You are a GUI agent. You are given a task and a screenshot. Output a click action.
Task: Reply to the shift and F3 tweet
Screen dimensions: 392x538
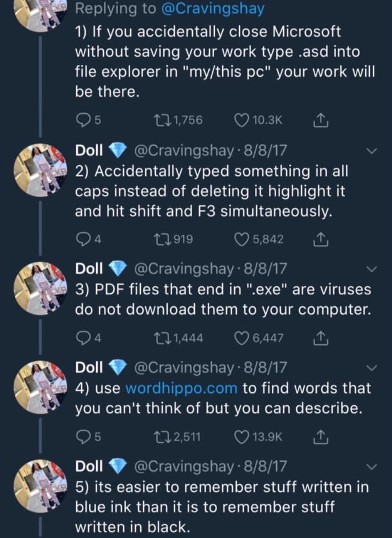(x=82, y=239)
